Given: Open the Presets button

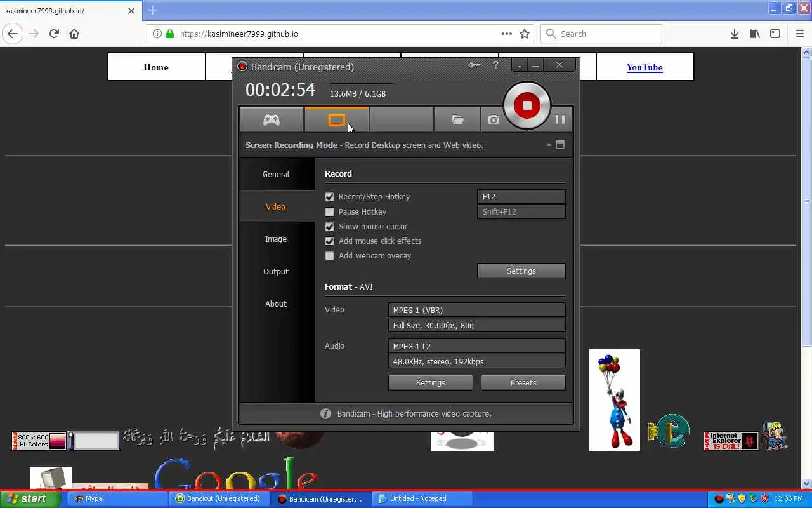Looking at the screenshot, I should [x=523, y=383].
